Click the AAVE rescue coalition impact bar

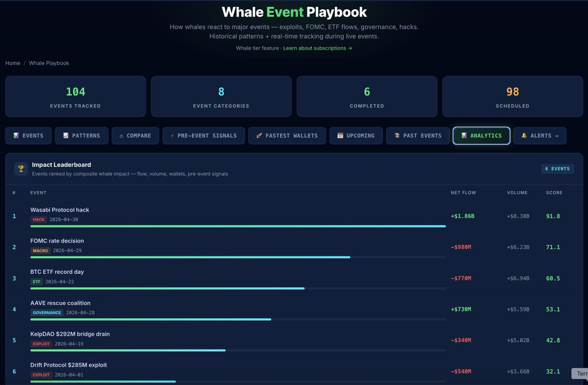coord(238,319)
